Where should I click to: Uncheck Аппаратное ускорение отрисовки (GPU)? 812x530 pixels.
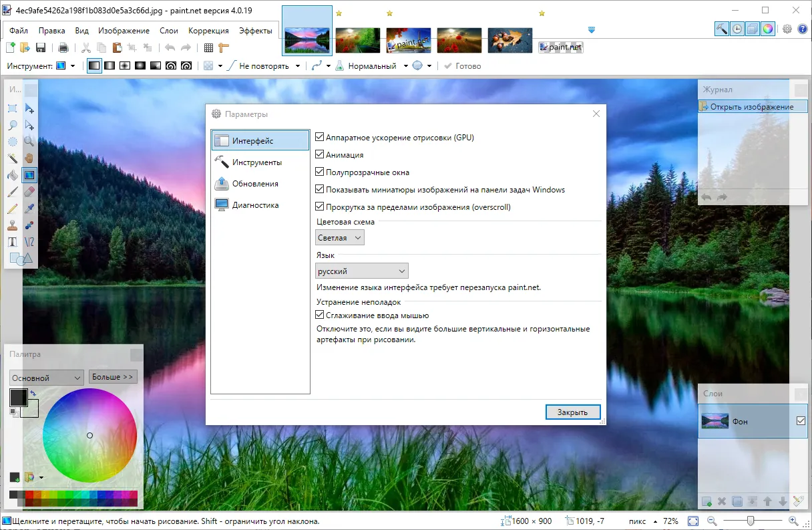[320, 138]
